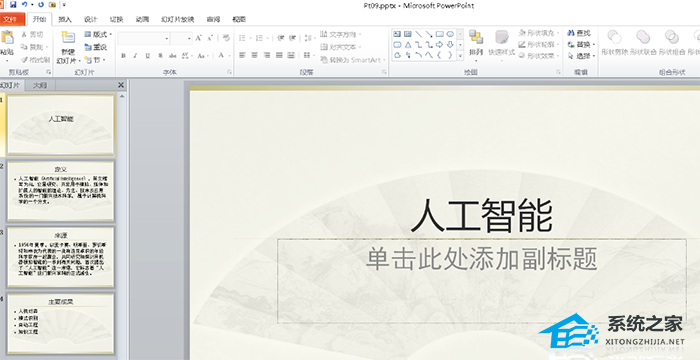
Task: Select the Oval shape in gallery
Action: [x=450, y=34]
